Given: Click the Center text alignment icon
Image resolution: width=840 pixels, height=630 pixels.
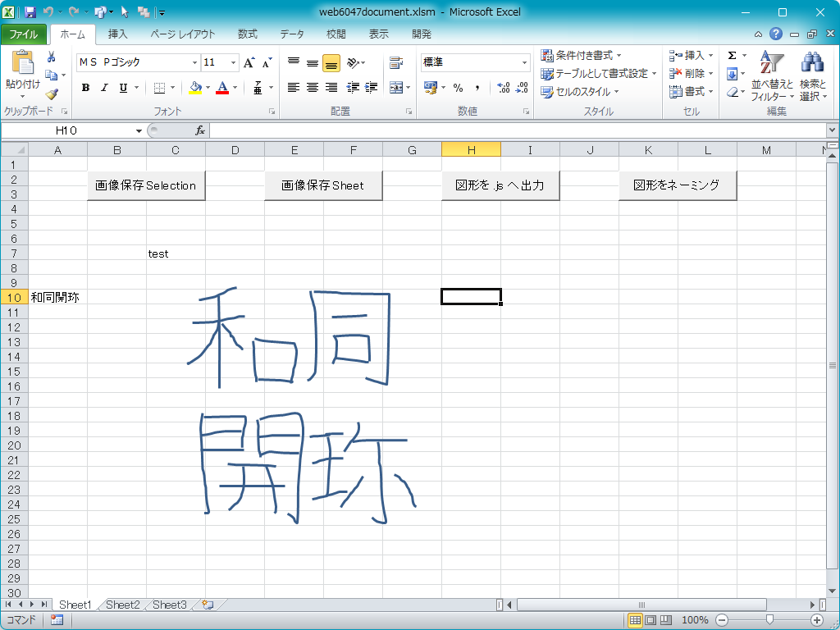Looking at the screenshot, I should pos(313,88).
